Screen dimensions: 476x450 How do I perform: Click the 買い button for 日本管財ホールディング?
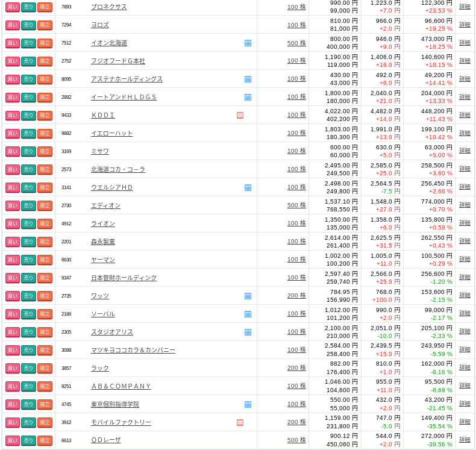click(13, 278)
